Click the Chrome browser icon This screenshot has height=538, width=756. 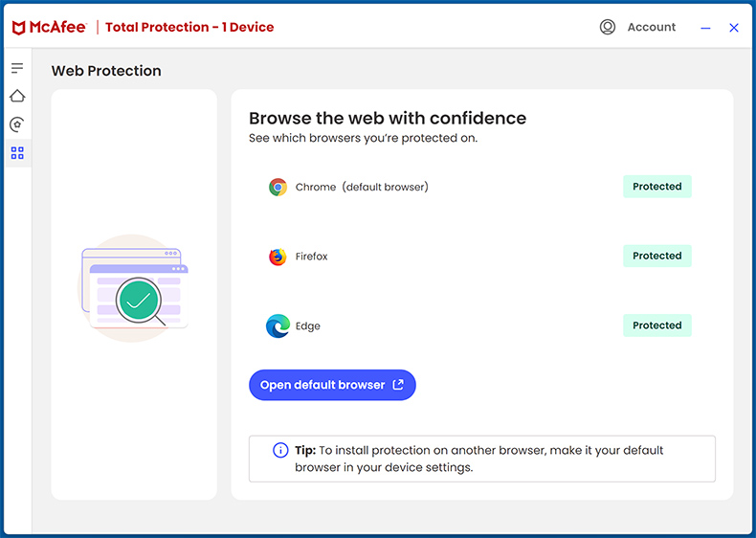[278, 187]
